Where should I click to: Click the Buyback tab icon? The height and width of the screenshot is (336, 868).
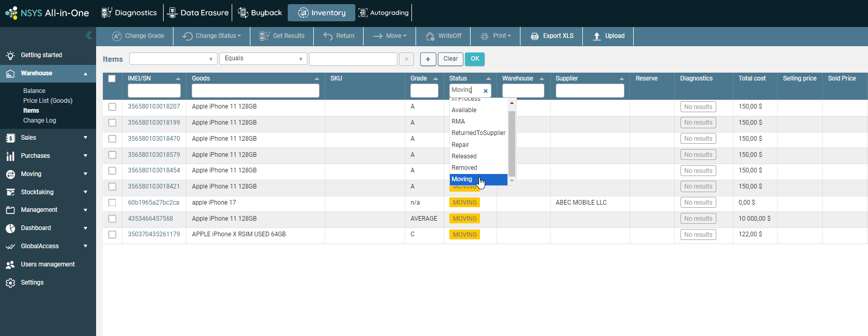(x=243, y=12)
